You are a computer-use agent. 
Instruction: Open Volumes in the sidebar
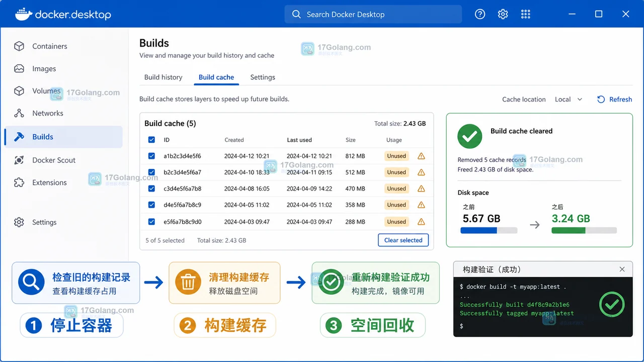pyautogui.click(x=46, y=91)
